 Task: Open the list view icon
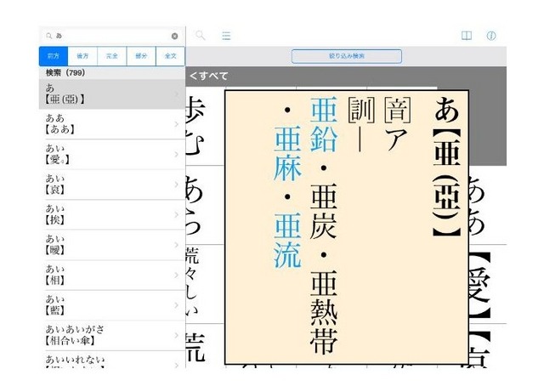pyautogui.click(x=226, y=36)
